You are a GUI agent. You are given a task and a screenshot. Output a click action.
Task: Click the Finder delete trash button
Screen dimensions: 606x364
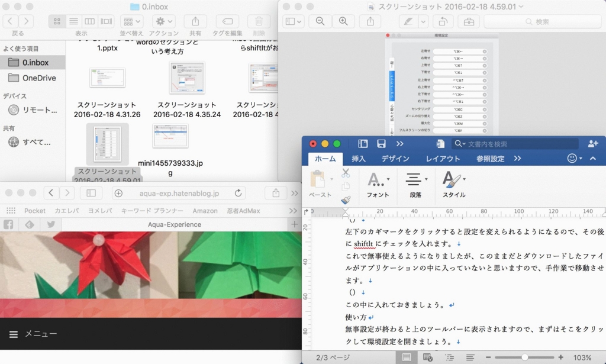[259, 21]
